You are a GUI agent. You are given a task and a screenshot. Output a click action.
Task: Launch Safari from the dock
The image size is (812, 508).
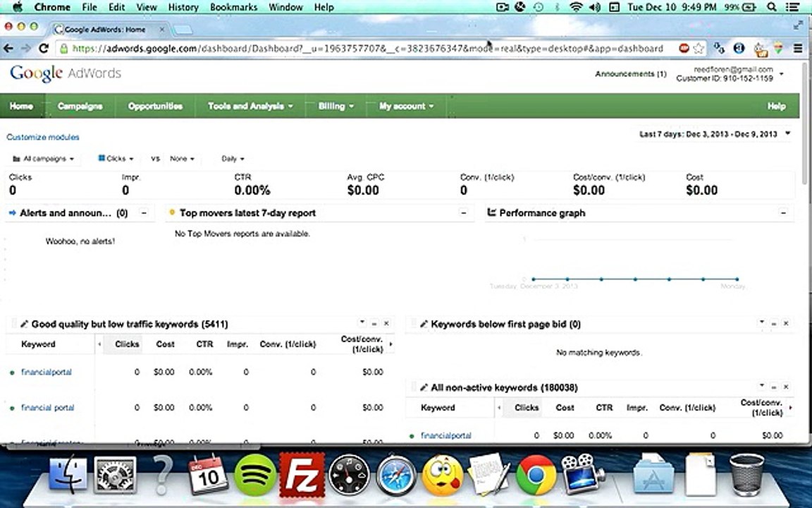click(396, 474)
